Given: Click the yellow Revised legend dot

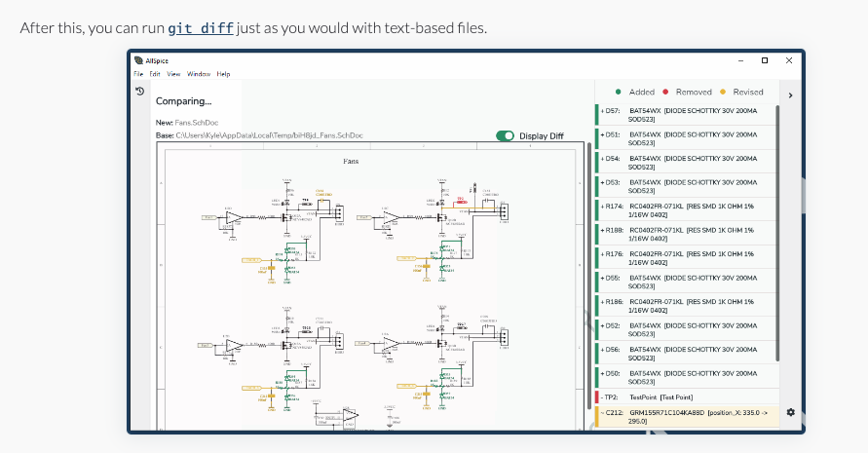Looking at the screenshot, I should click(724, 93).
